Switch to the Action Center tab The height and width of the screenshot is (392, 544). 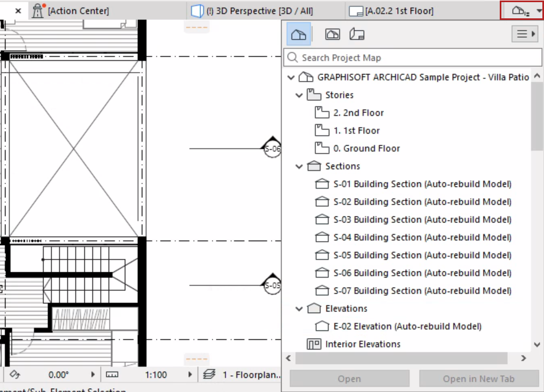click(x=71, y=11)
